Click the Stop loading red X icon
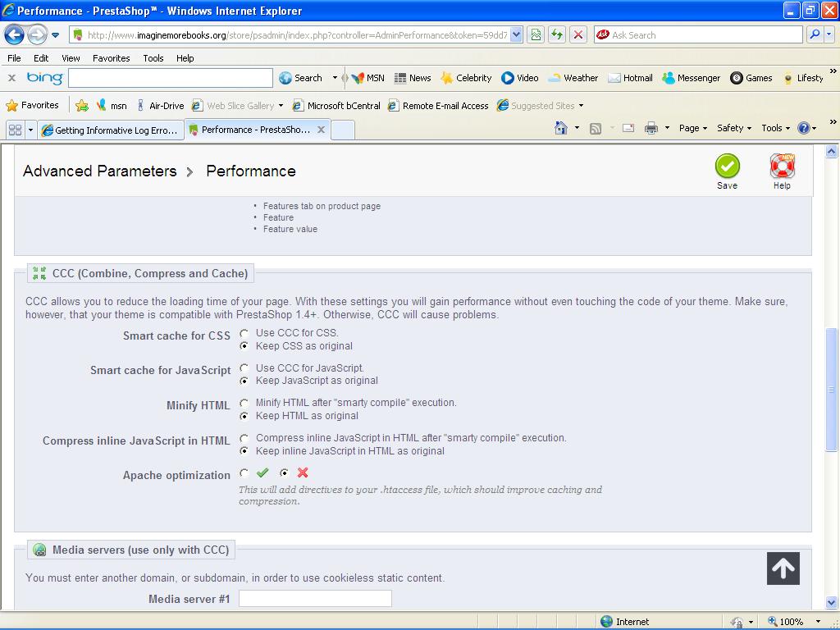The width and height of the screenshot is (840, 630). (x=578, y=35)
